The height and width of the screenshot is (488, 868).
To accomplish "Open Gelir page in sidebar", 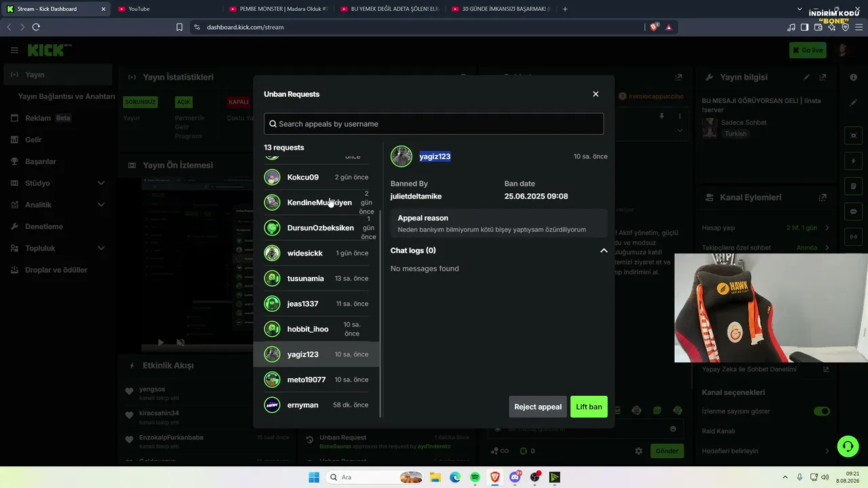I will click(x=58, y=140).
